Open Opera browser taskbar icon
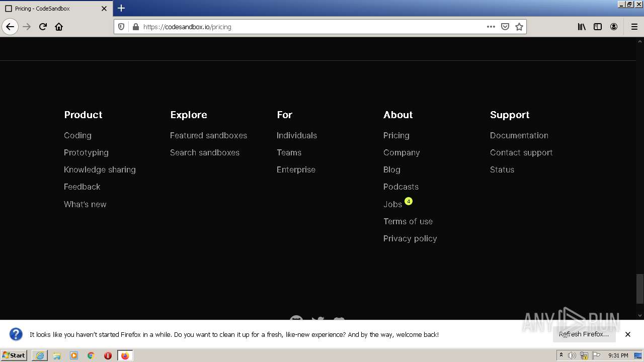This screenshot has width=644, height=362. (x=108, y=355)
